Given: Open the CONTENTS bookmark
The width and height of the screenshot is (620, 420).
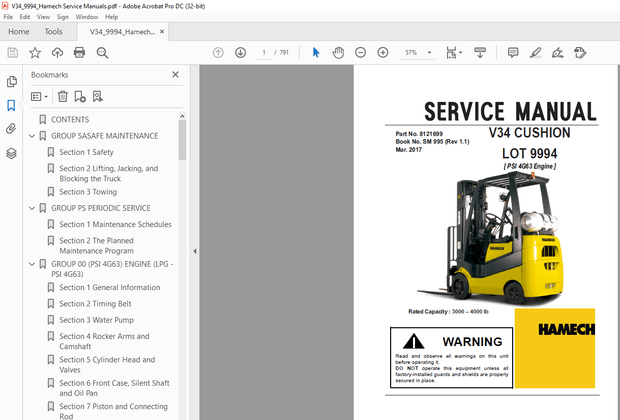Looking at the screenshot, I should point(70,119).
